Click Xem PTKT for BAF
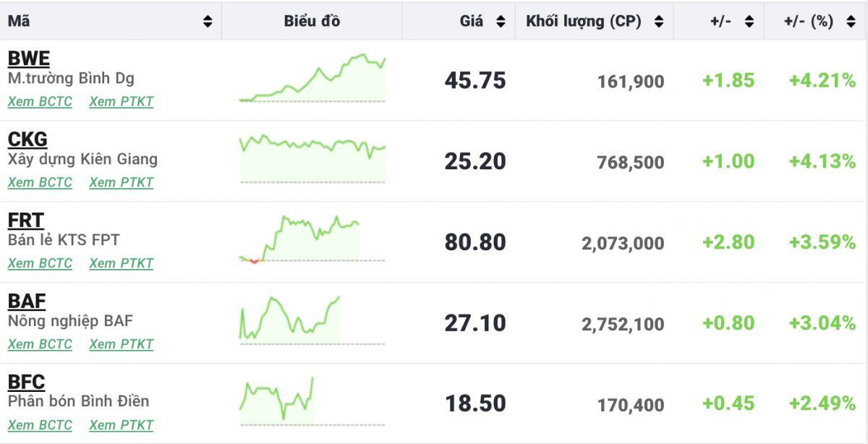868x444 pixels. (122, 344)
